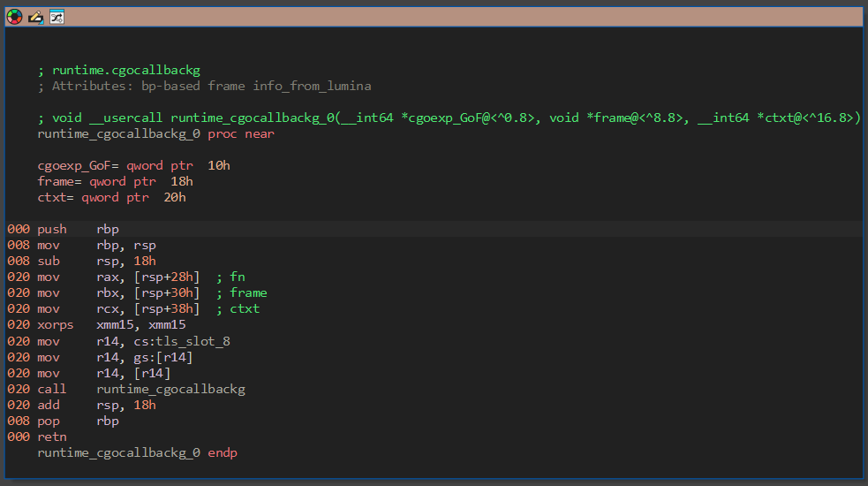Select the xorps mnemonic
868x486 pixels.
coord(55,325)
